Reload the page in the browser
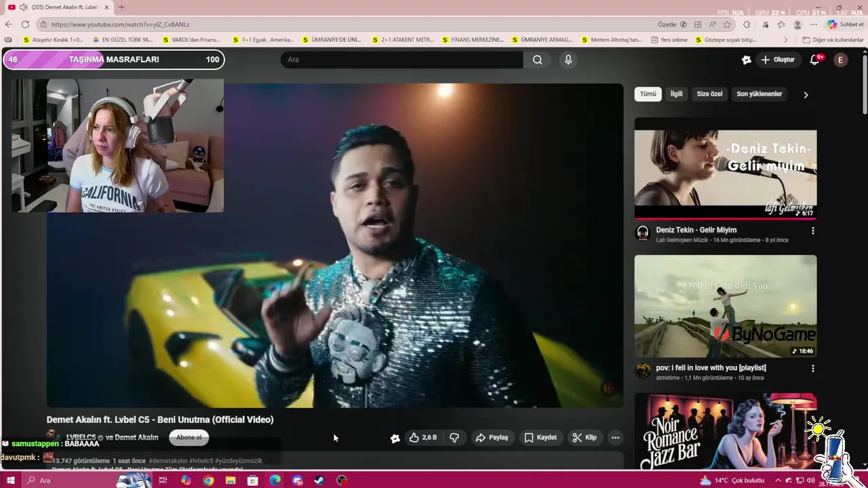 point(25,24)
